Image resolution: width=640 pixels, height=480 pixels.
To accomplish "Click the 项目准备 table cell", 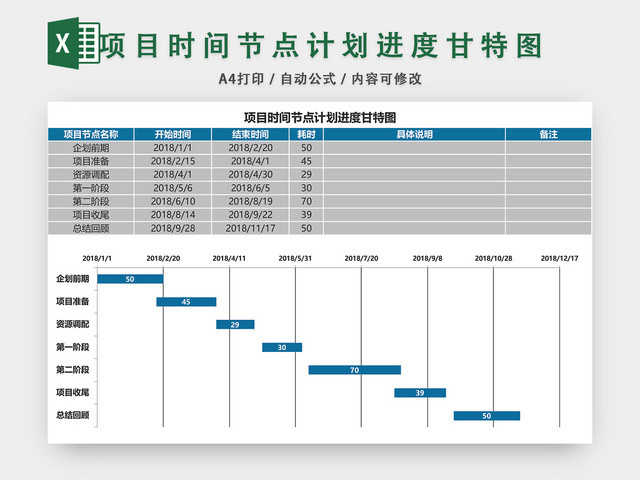I will [91, 161].
